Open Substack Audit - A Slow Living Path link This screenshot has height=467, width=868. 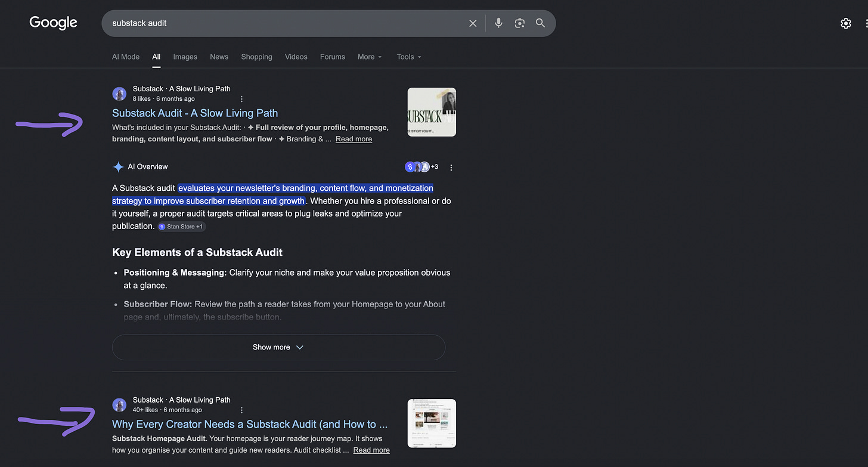195,113
